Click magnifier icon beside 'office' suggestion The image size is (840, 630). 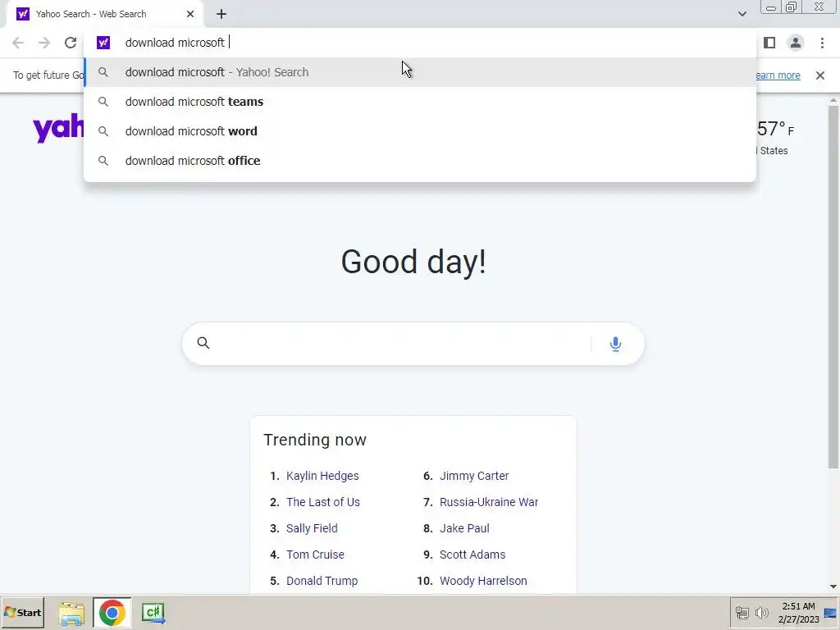pyautogui.click(x=103, y=161)
